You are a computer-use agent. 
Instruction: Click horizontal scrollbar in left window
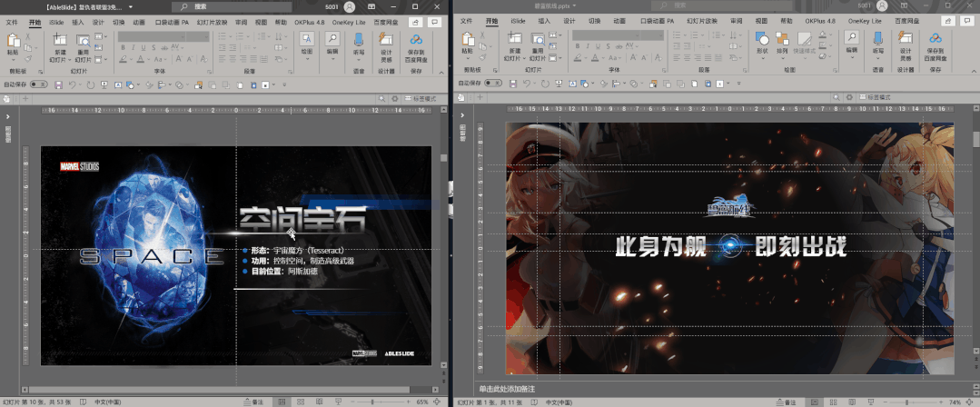click(222, 390)
